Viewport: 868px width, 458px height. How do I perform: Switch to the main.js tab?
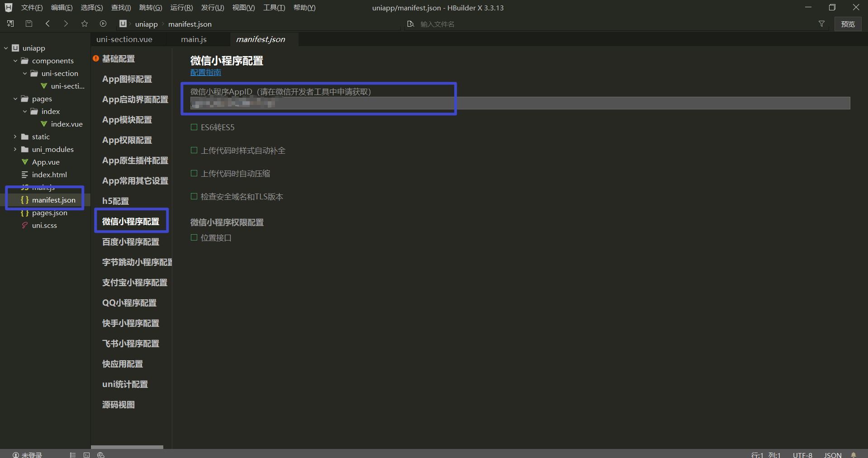coord(194,39)
